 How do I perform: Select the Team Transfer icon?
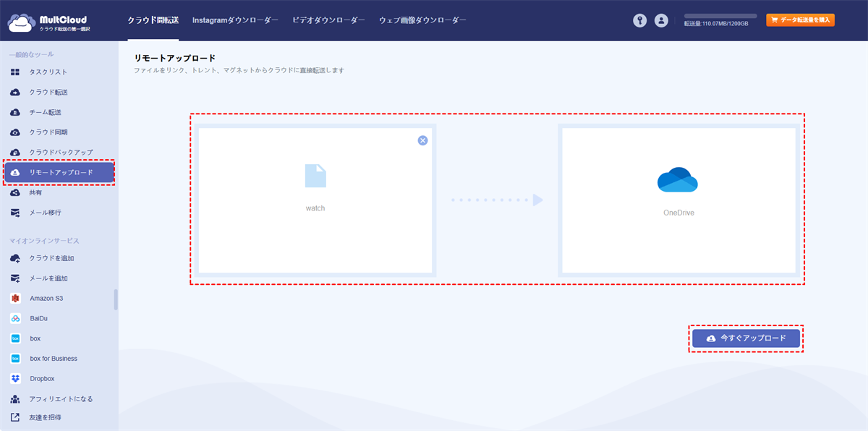[15, 113]
